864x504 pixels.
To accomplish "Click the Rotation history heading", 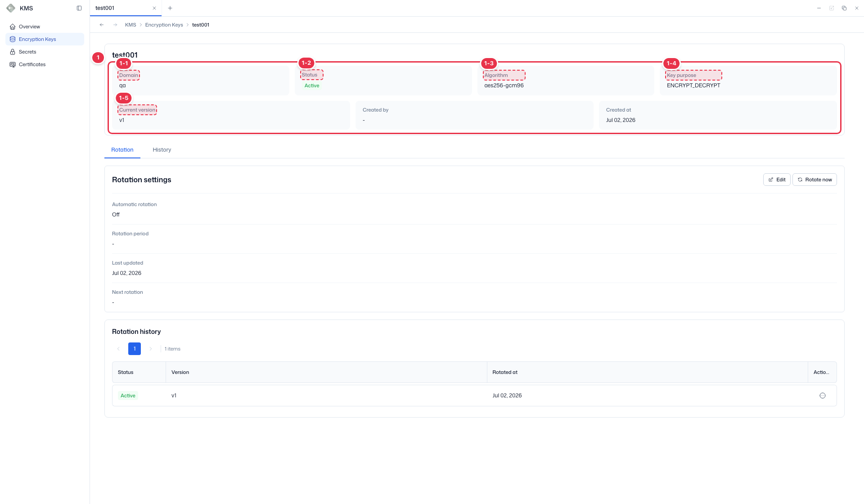I will click(136, 332).
